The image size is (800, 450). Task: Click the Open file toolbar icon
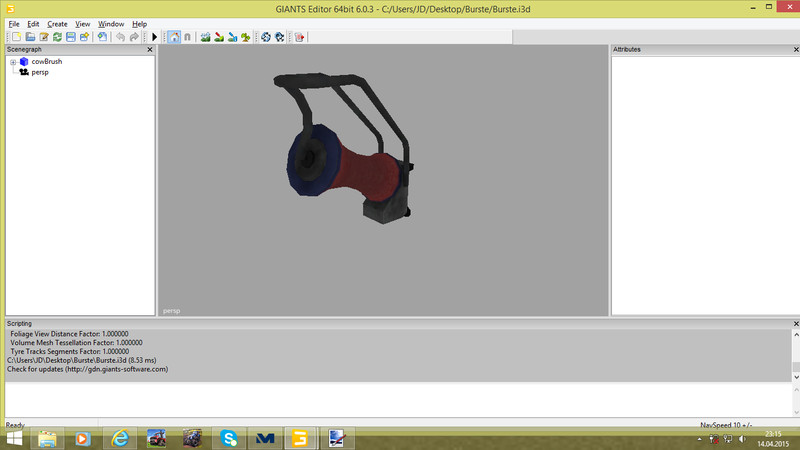(x=31, y=37)
